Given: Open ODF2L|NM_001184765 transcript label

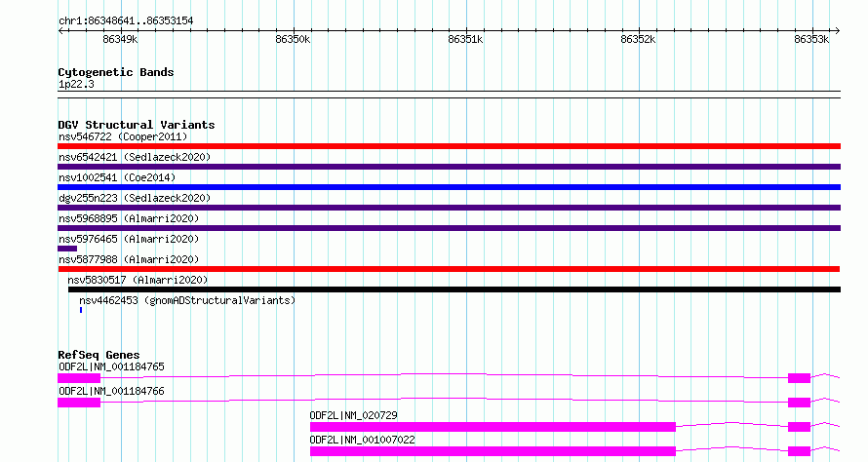Looking at the screenshot, I should (x=111, y=366).
